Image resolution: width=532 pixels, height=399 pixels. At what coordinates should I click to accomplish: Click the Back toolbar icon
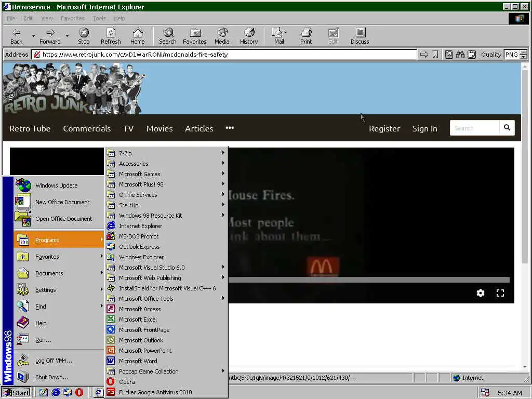(16, 36)
